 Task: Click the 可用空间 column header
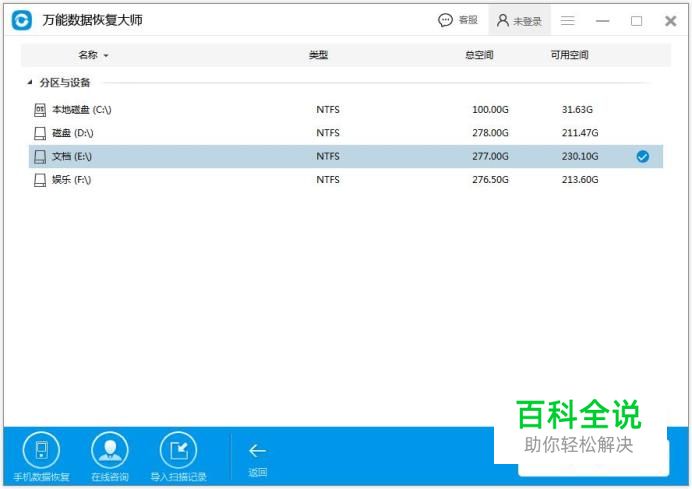click(x=569, y=55)
